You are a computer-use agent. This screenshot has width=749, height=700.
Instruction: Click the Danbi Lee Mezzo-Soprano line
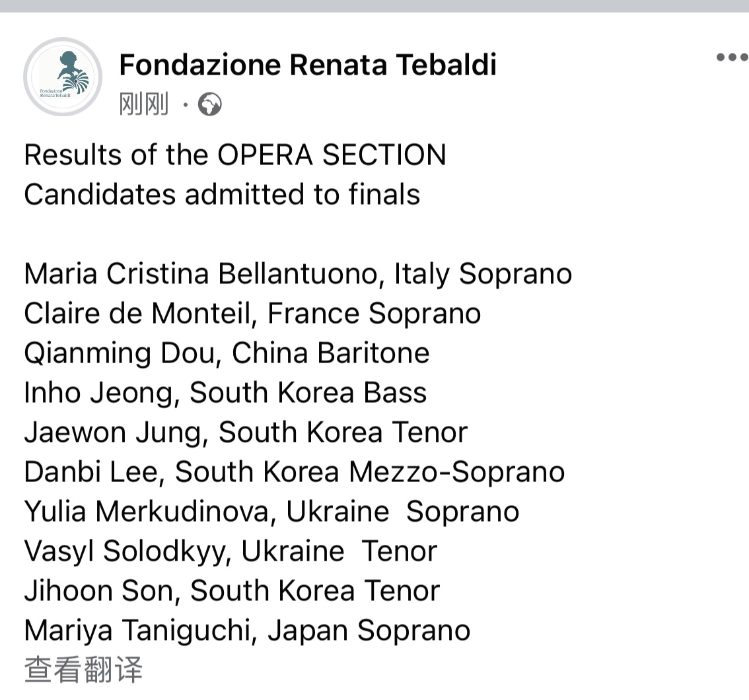click(x=294, y=472)
